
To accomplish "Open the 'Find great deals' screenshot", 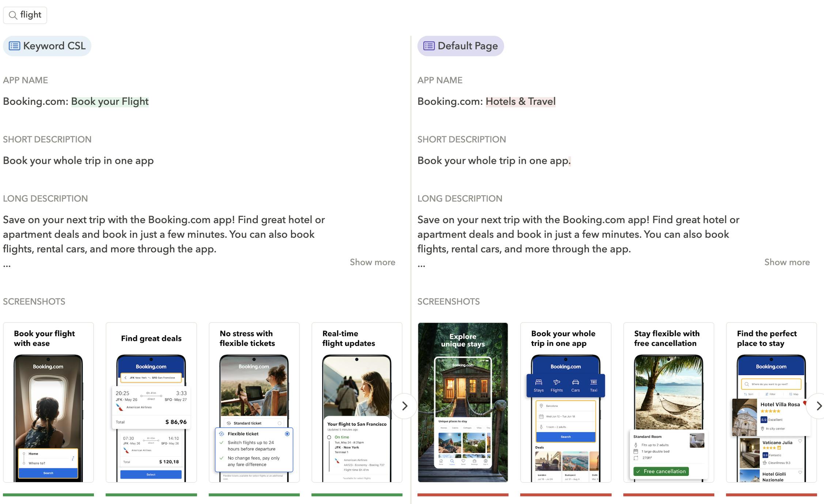I will (x=151, y=402).
